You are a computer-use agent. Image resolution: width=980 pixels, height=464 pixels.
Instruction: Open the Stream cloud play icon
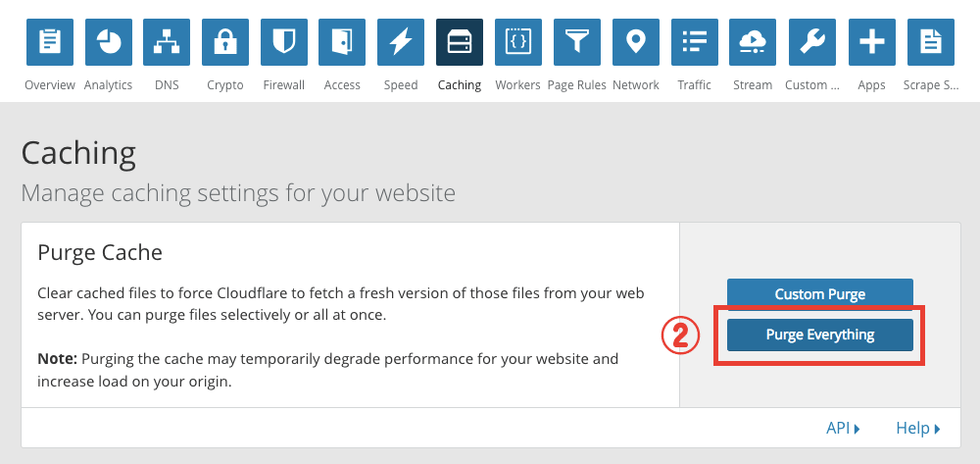(753, 42)
